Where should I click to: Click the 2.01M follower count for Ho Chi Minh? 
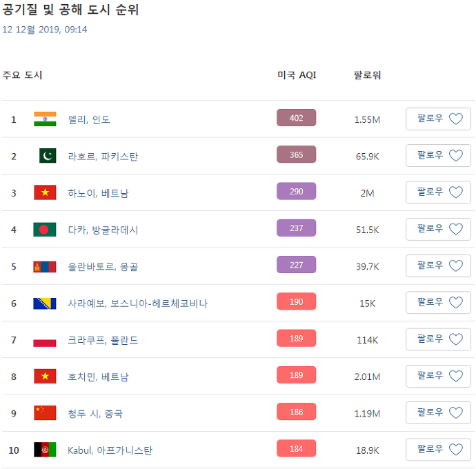[x=367, y=377]
